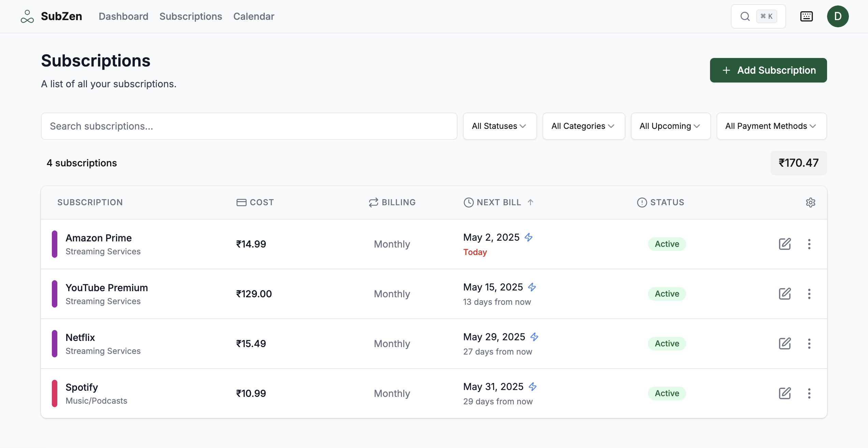Open table column settings gear
This screenshot has height=448, width=868.
pos(810,203)
